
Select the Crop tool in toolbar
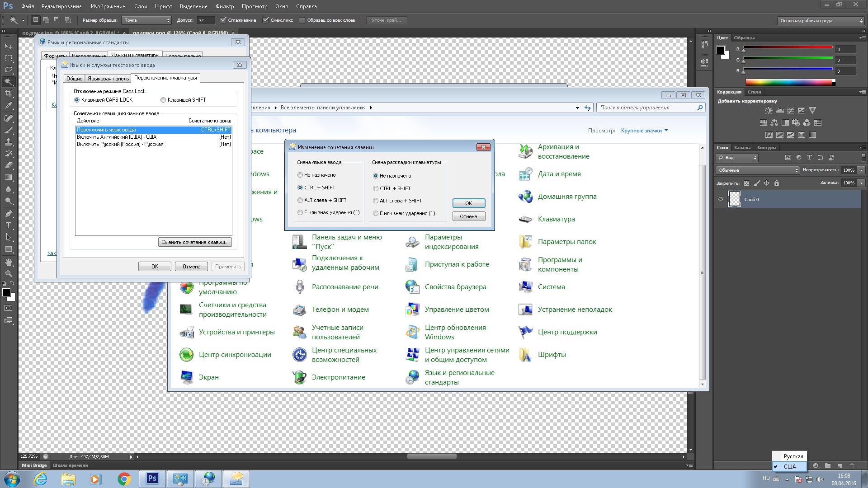pos(9,94)
